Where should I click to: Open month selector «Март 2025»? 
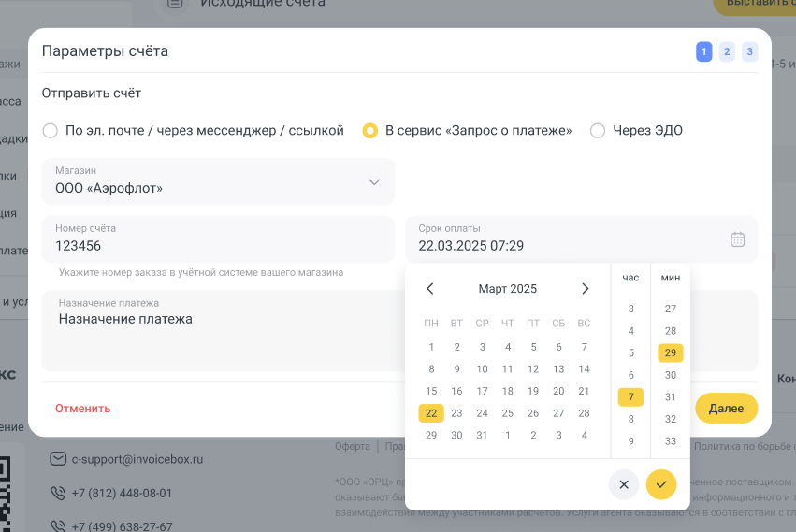507,289
